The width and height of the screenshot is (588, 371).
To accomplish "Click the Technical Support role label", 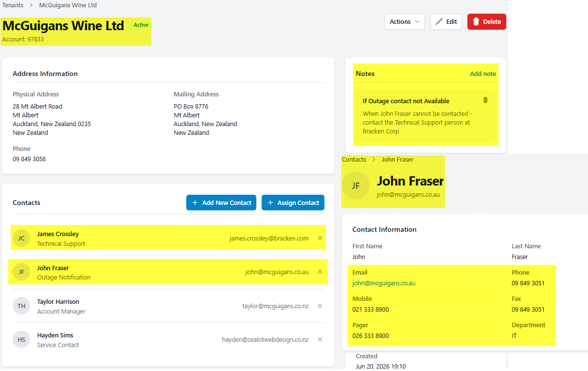I will tap(61, 243).
